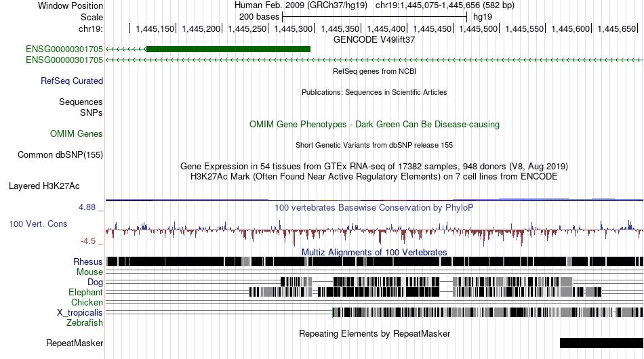Screen dimensions: 644x359
Task: Open the OMIM Genes track label
Action: point(77,133)
